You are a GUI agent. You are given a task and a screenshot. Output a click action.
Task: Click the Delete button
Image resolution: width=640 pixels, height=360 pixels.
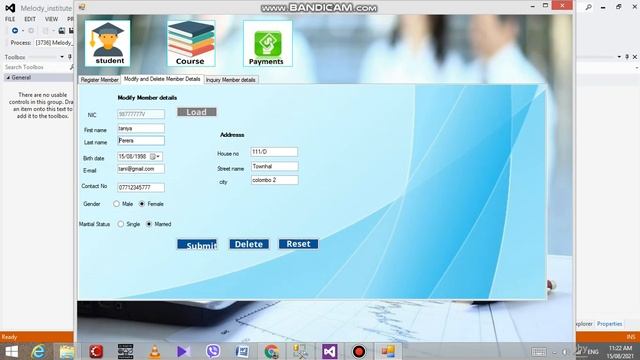point(249,244)
